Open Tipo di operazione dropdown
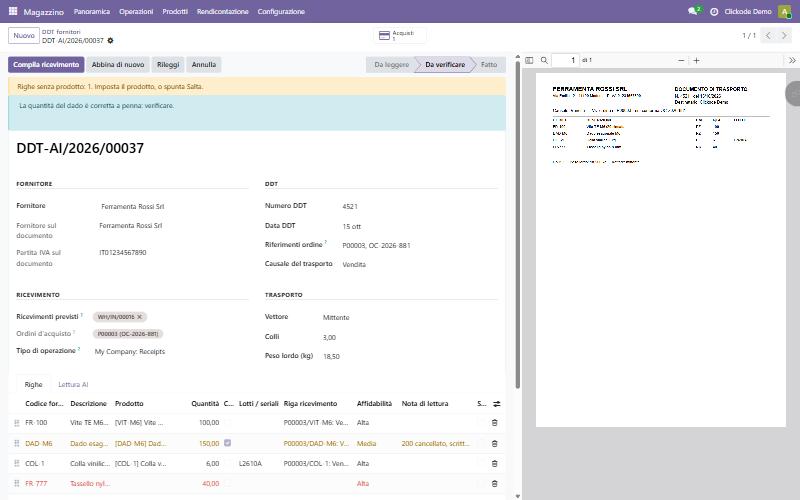The image size is (800, 500). point(170,352)
